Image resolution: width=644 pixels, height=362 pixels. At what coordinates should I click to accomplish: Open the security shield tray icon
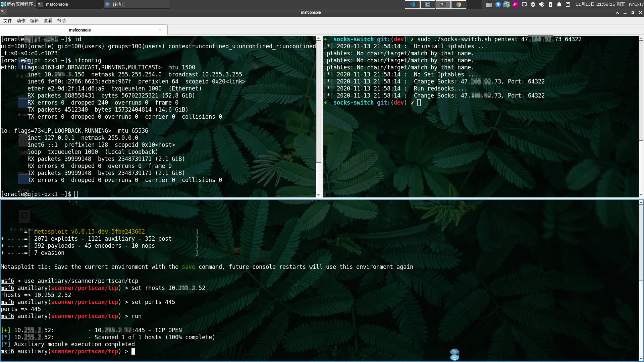(x=533, y=4)
